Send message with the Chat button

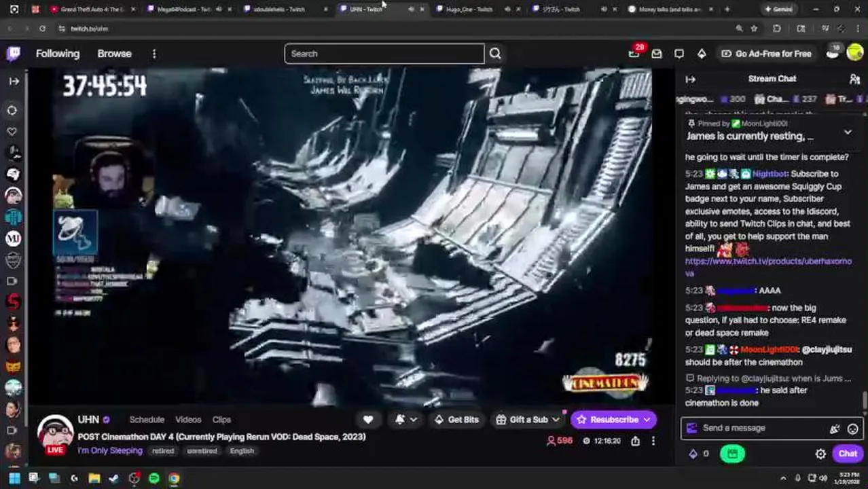(x=848, y=454)
